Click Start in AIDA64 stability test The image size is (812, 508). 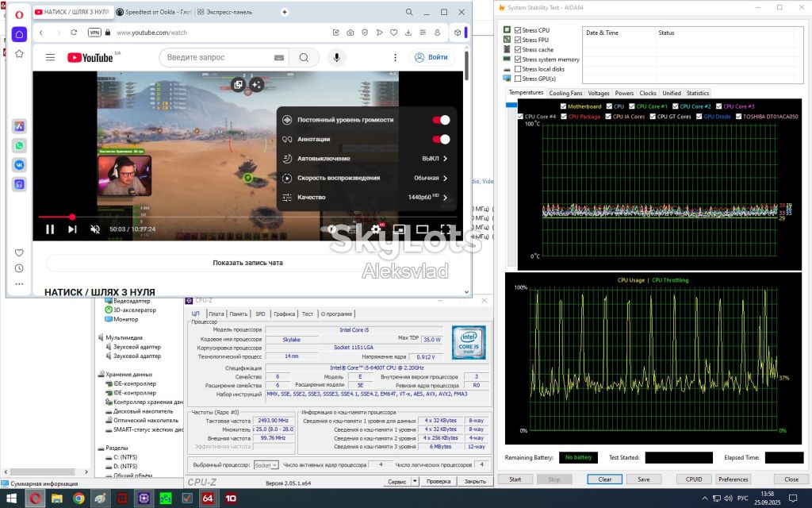(515, 479)
